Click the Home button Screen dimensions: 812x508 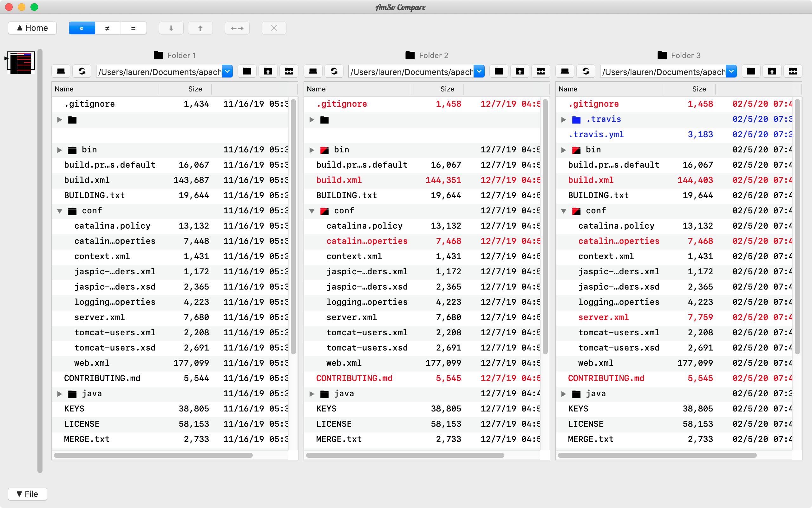pos(33,28)
